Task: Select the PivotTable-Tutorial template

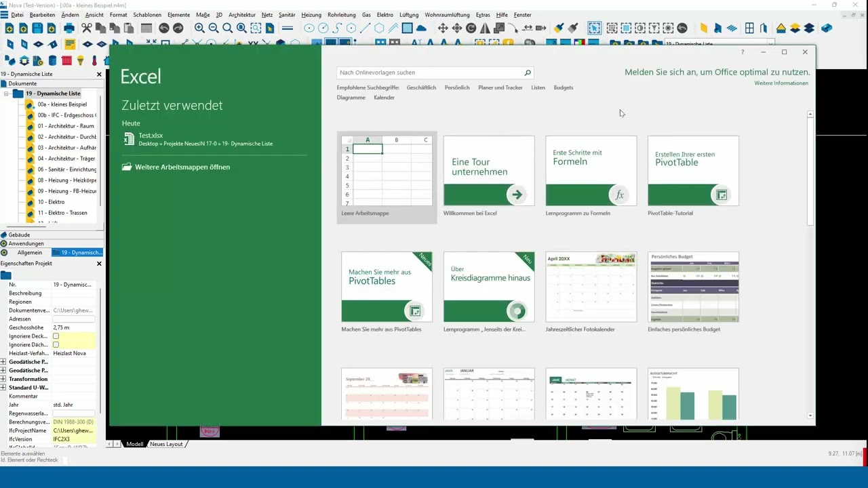Action: [x=693, y=177]
